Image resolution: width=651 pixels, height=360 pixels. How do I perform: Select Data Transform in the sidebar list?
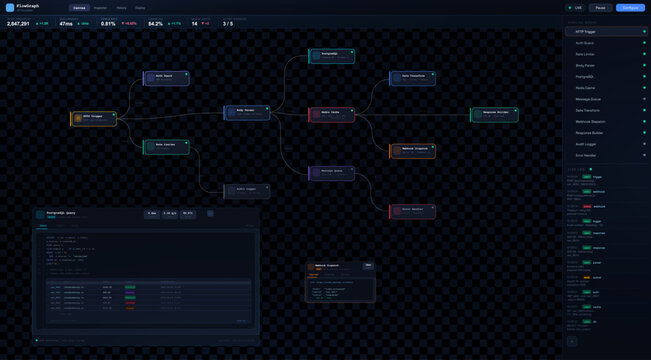pyautogui.click(x=606, y=110)
